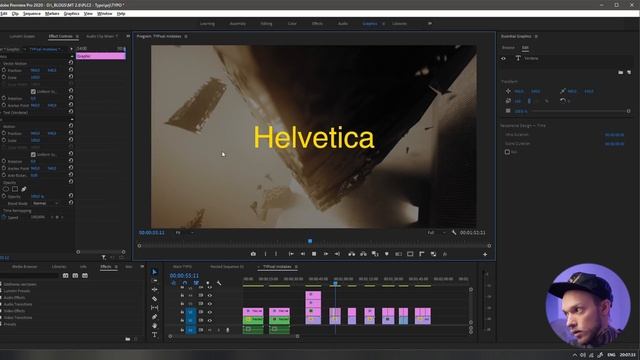
Task: Select the Type tool in the tools panel
Action: [x=155, y=335]
